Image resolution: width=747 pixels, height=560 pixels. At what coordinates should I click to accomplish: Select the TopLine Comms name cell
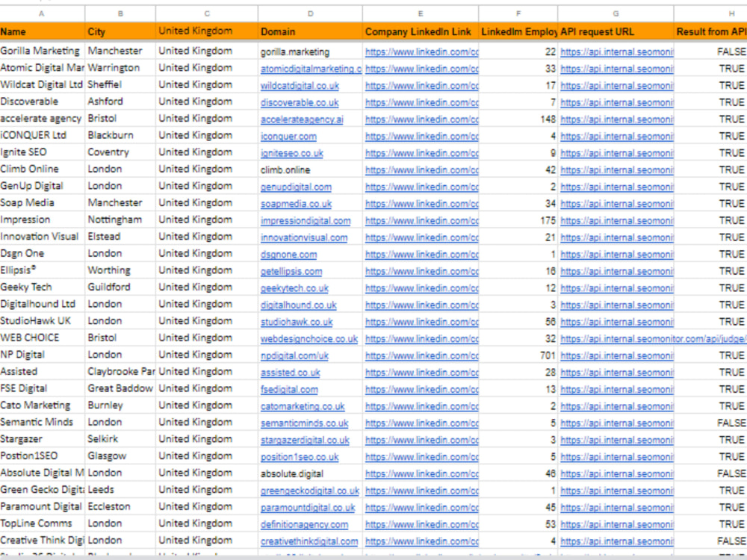point(42,524)
